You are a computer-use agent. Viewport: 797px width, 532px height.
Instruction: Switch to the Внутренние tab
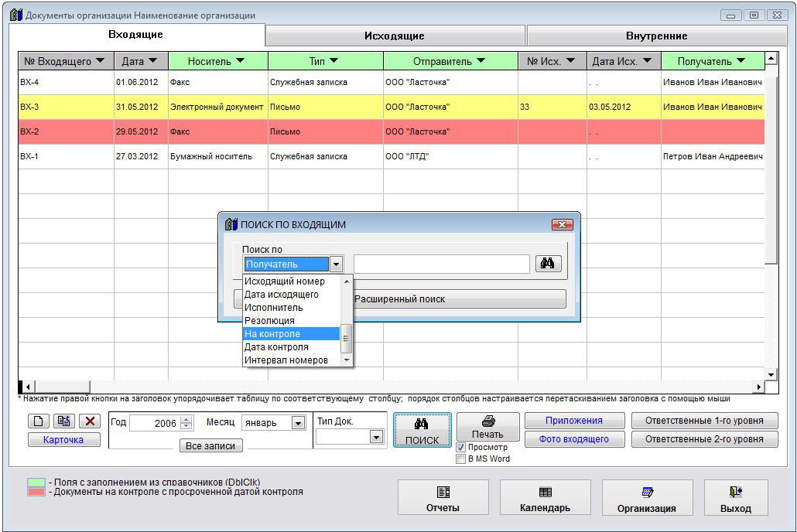click(656, 36)
